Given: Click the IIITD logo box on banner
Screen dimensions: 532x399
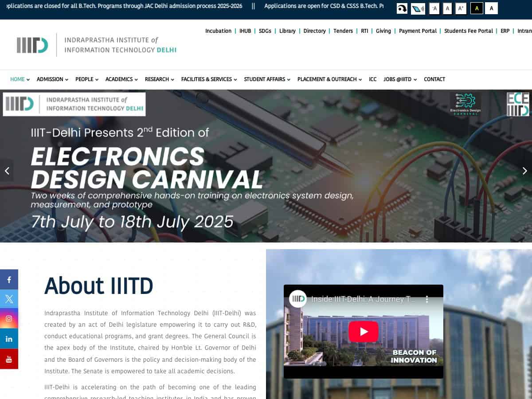Looking at the screenshot, I should pyautogui.click(x=74, y=104).
